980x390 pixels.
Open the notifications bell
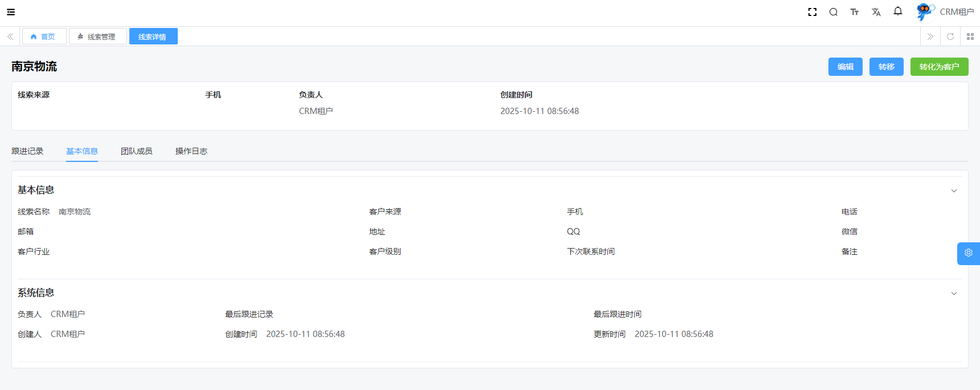pos(898,11)
